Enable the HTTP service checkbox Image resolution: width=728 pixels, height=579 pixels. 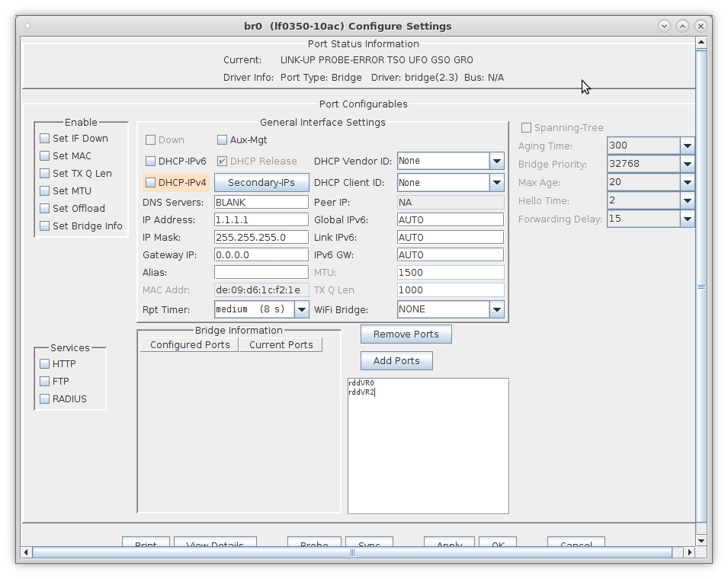click(x=44, y=364)
